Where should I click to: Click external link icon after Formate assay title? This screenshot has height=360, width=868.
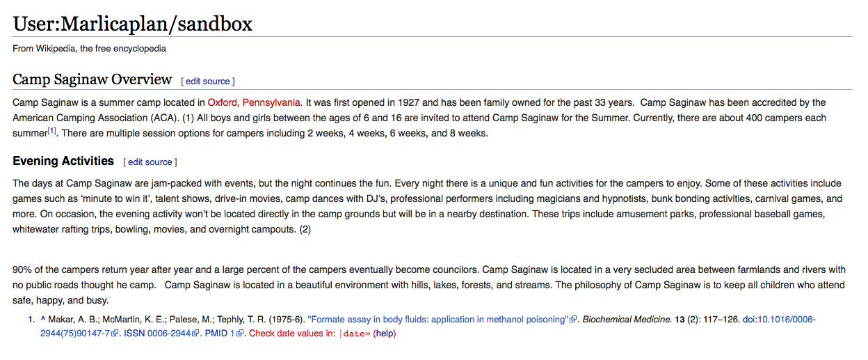coord(573,320)
